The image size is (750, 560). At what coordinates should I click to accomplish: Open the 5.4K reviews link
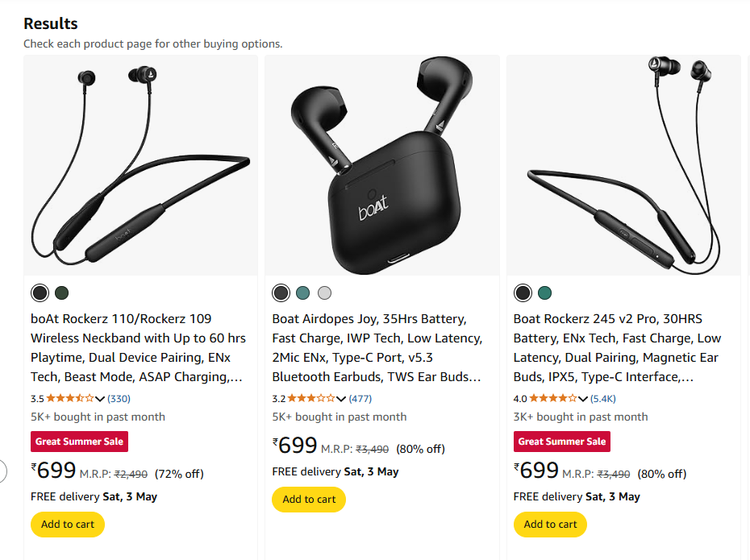point(603,399)
